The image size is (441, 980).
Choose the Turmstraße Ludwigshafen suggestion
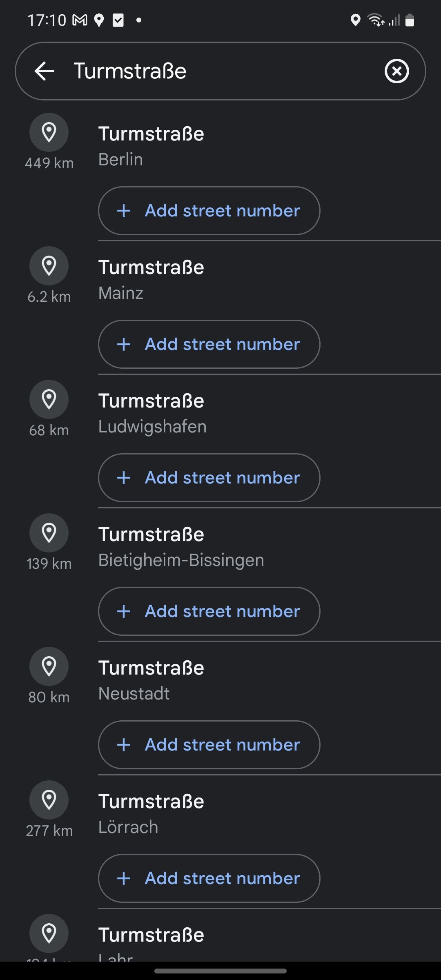point(152,413)
